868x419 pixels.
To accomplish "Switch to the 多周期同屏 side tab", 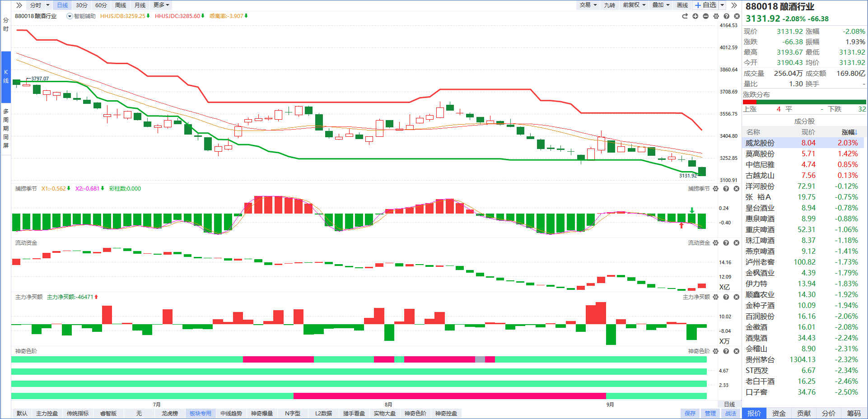I will coord(6,128).
